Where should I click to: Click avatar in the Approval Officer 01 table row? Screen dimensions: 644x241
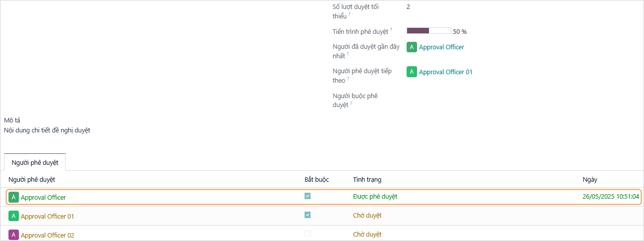pos(14,216)
